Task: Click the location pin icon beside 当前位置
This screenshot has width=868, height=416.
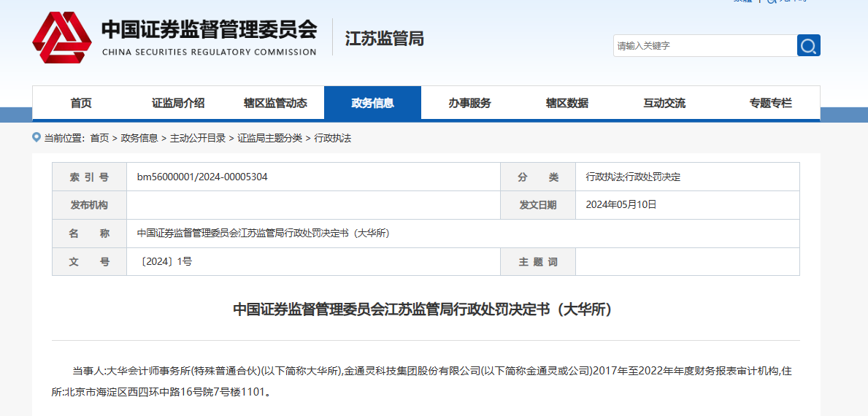Action: click(x=37, y=137)
